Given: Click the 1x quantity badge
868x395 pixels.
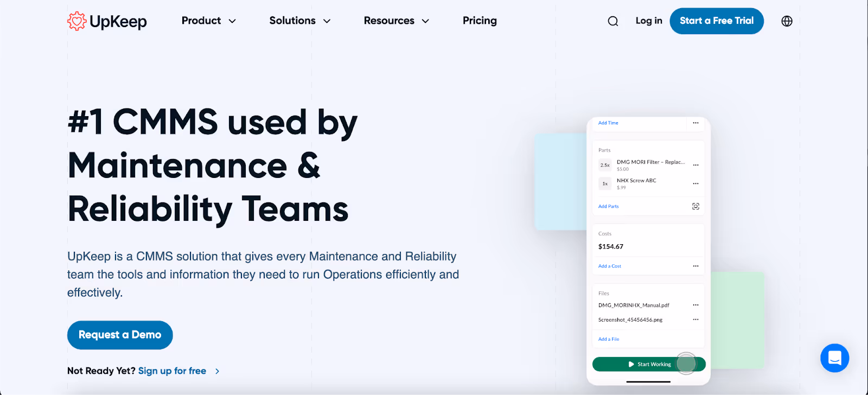Looking at the screenshot, I should [605, 183].
